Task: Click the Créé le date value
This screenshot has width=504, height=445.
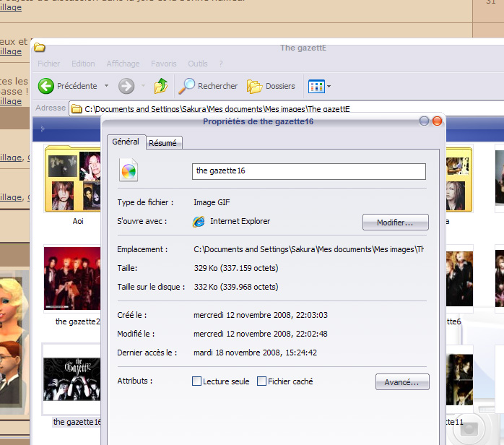Action: [x=261, y=315]
